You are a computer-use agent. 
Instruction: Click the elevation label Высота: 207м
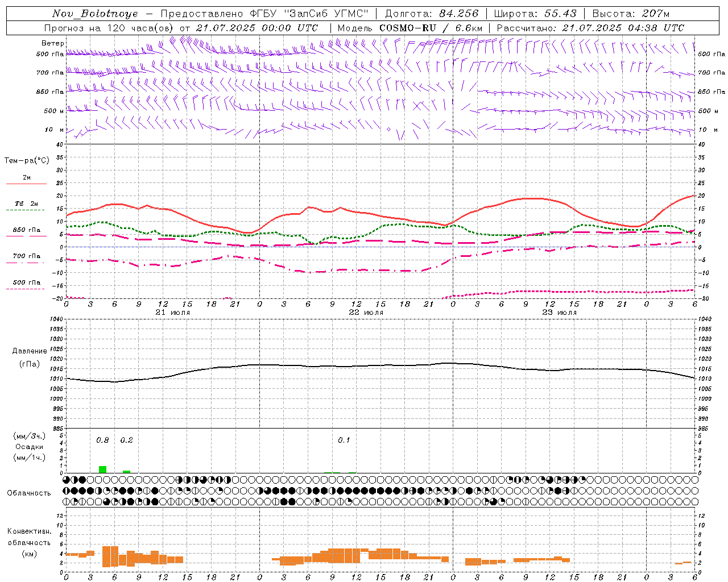click(631, 14)
